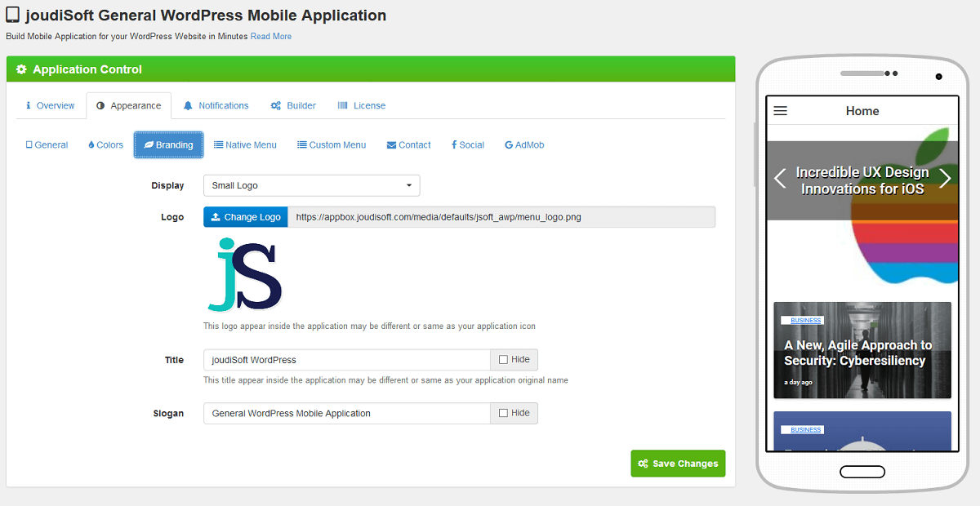980x506 pixels.
Task: Save changes with the green button
Action: tap(678, 464)
